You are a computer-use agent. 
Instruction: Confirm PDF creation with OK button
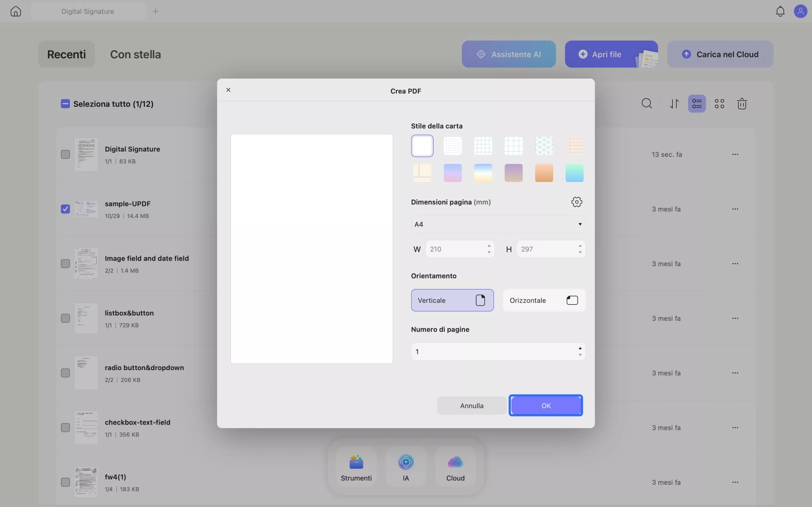[546, 405]
